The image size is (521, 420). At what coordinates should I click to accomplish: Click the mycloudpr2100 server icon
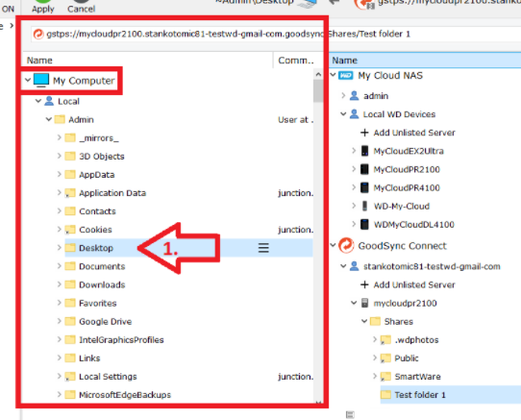pyautogui.click(x=364, y=303)
